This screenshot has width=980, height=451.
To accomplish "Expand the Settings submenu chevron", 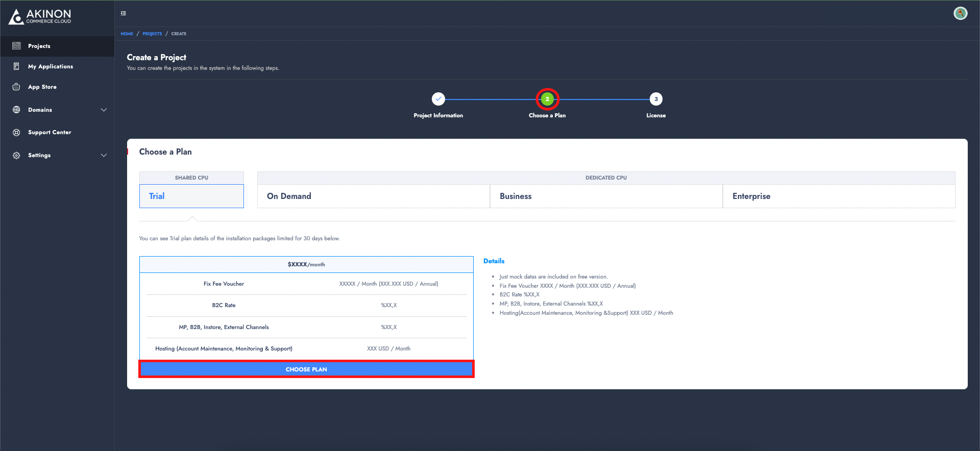I will (104, 155).
